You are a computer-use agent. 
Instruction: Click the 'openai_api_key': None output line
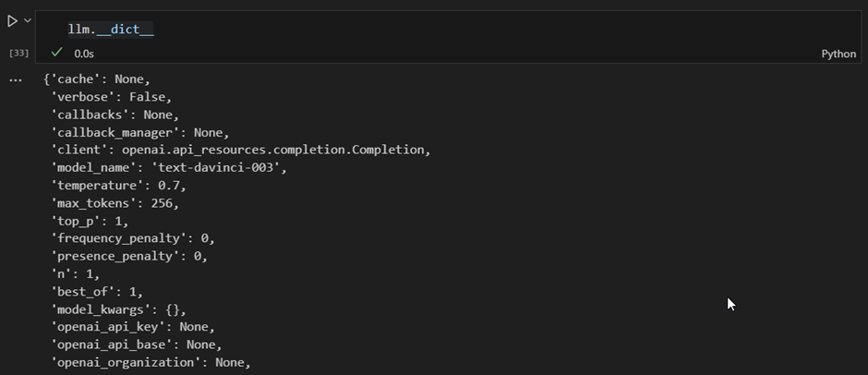133,327
